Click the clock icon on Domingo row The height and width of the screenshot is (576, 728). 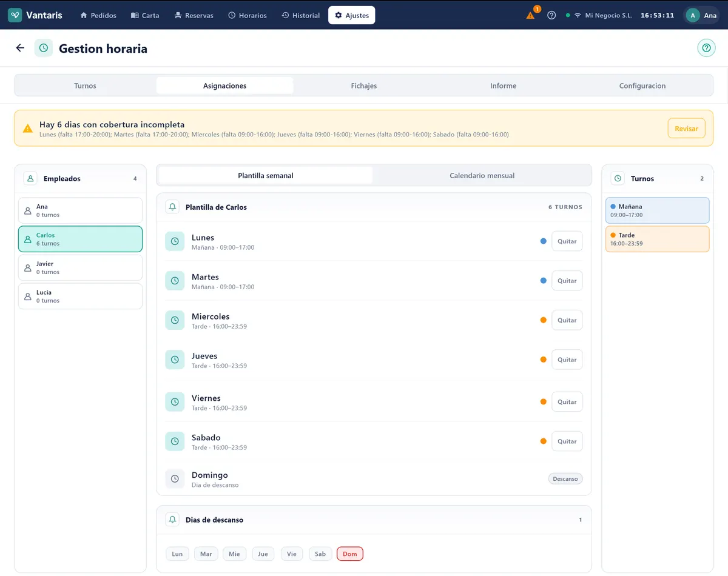point(175,479)
